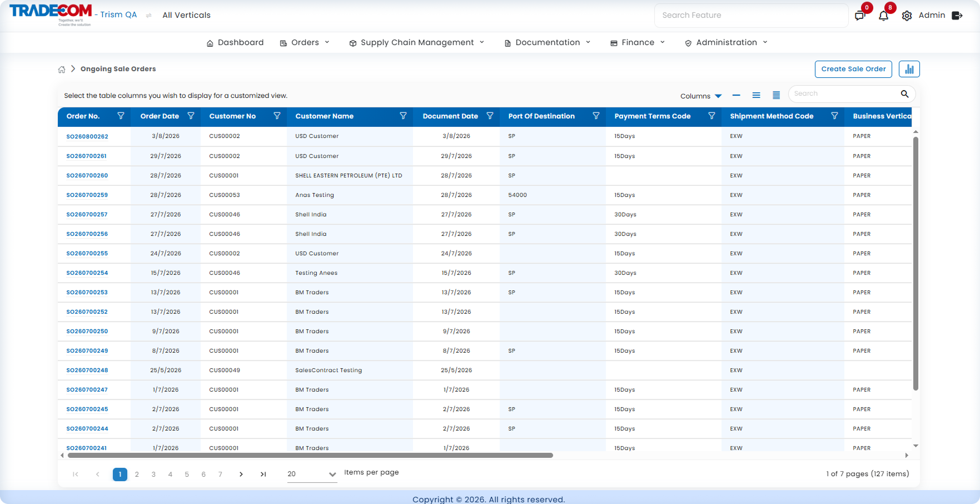Click the vertical table scrollbar

tap(916, 263)
